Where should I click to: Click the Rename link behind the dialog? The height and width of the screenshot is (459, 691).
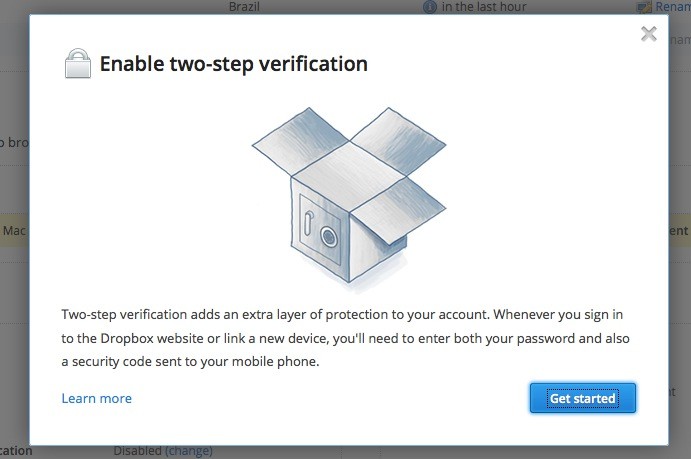[x=672, y=6]
